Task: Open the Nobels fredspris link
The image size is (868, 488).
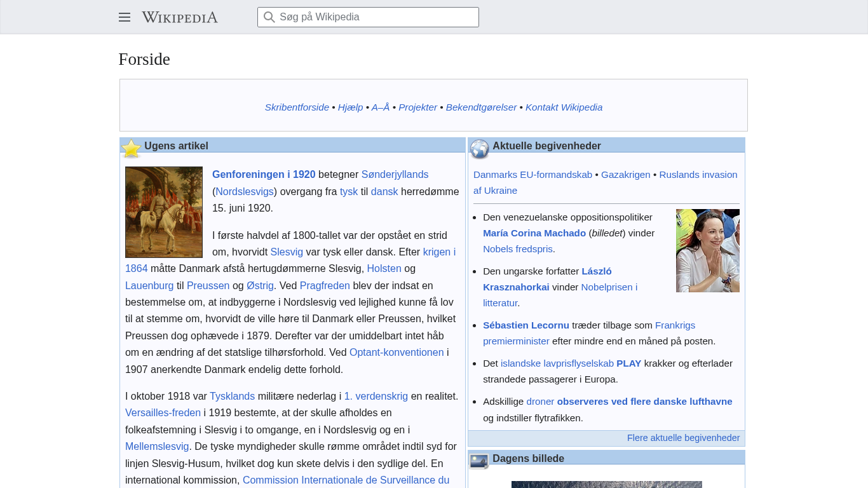Action: pyautogui.click(x=517, y=249)
